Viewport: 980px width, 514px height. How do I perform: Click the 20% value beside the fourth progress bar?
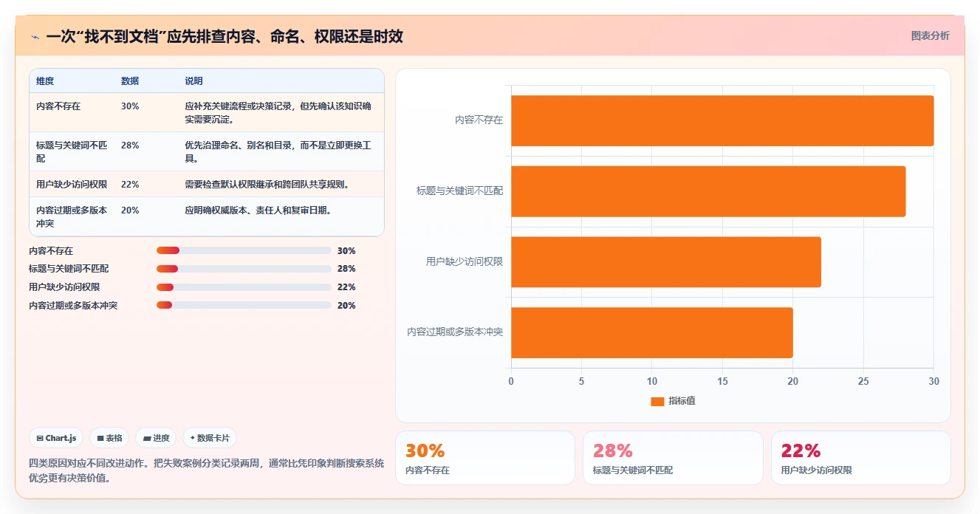point(346,306)
